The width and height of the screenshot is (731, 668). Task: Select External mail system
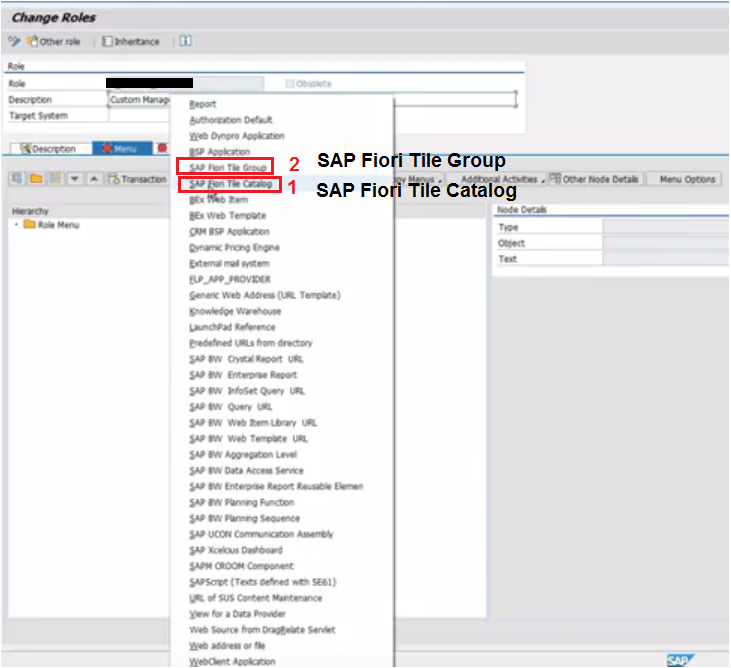(229, 263)
